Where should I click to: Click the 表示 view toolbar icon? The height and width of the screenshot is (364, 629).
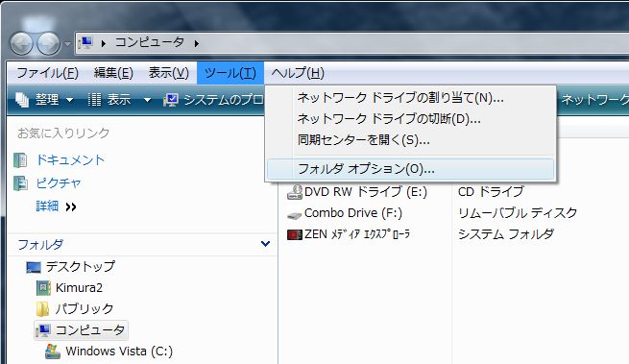[94, 100]
